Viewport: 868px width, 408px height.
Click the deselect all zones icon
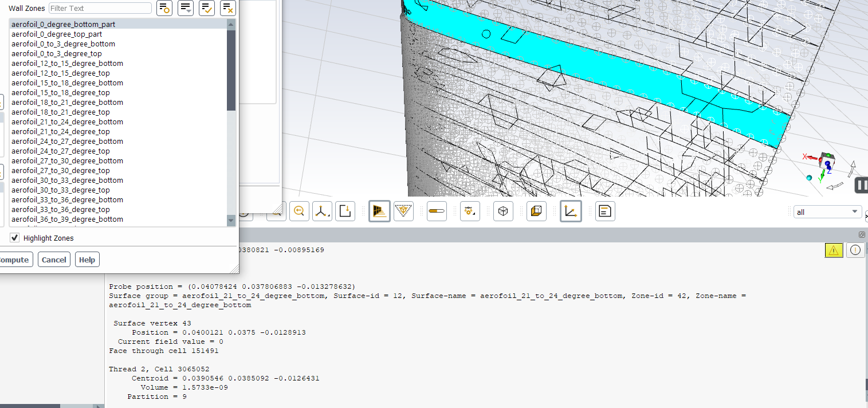coord(228,8)
